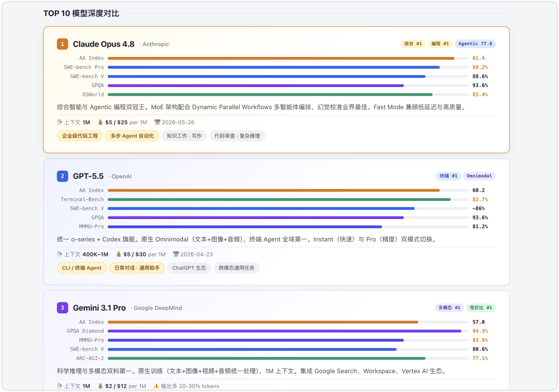Click the money bag icon beside $5 / $25
The image size is (559, 392).
pos(100,122)
